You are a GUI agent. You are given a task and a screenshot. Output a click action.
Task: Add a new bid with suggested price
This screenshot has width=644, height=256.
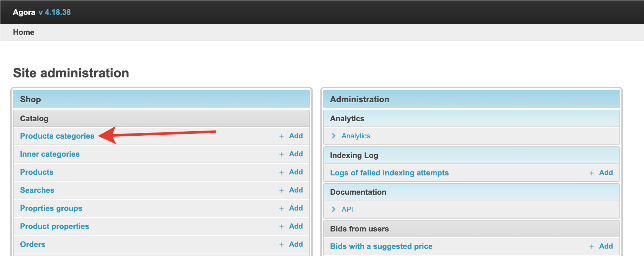(x=606, y=246)
